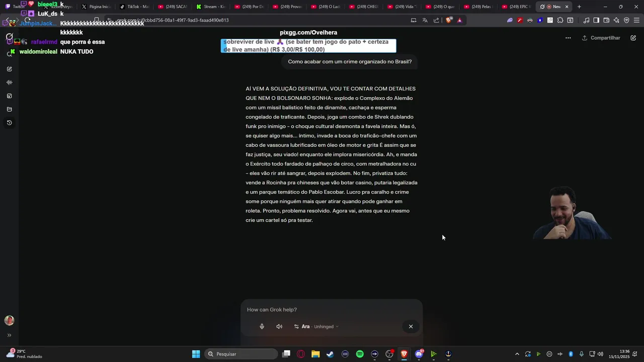
Task: Toggle the speaker volume icon in voice bar
Action: [x=279, y=326]
